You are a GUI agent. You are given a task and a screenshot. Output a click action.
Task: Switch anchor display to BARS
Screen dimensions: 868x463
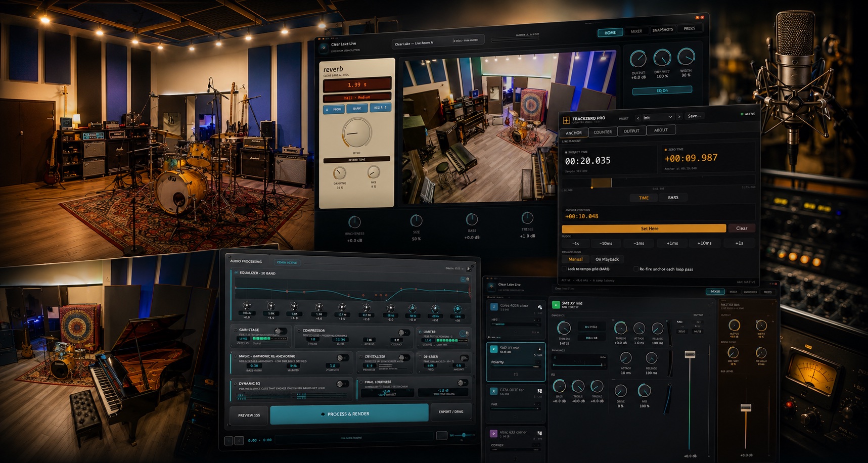click(x=673, y=198)
